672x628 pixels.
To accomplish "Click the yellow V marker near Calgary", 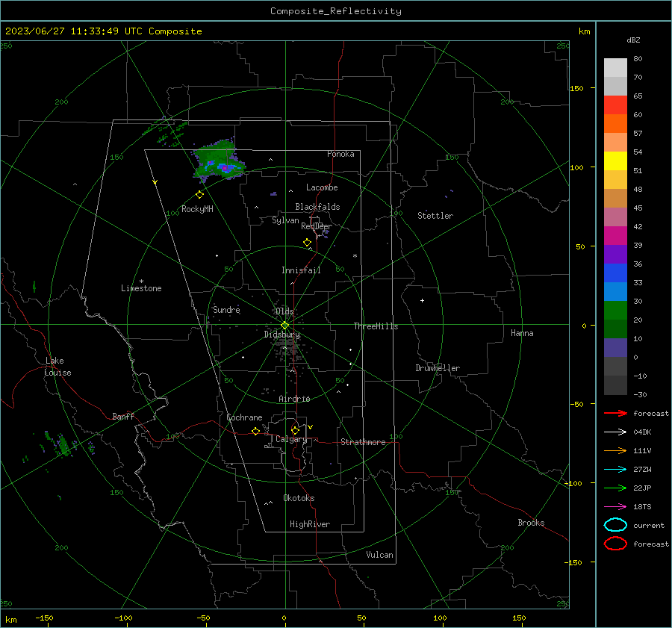I will [x=311, y=427].
